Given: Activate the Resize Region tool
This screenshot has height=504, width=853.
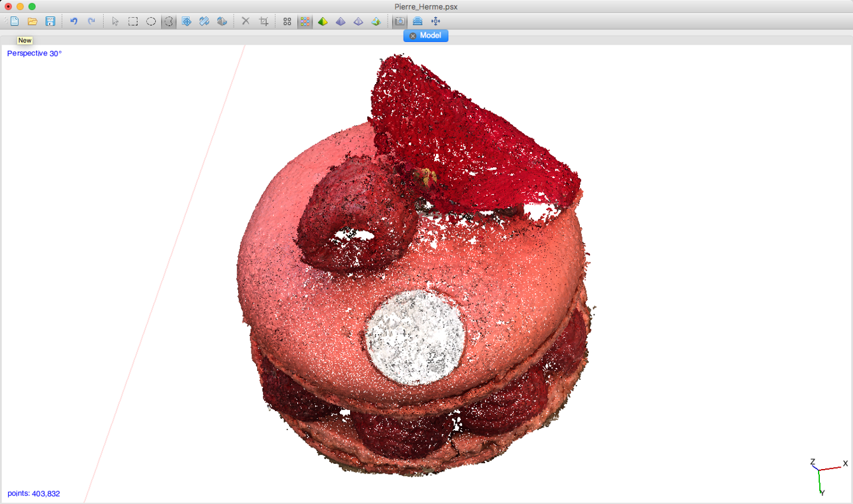Looking at the screenshot, I should (x=187, y=22).
